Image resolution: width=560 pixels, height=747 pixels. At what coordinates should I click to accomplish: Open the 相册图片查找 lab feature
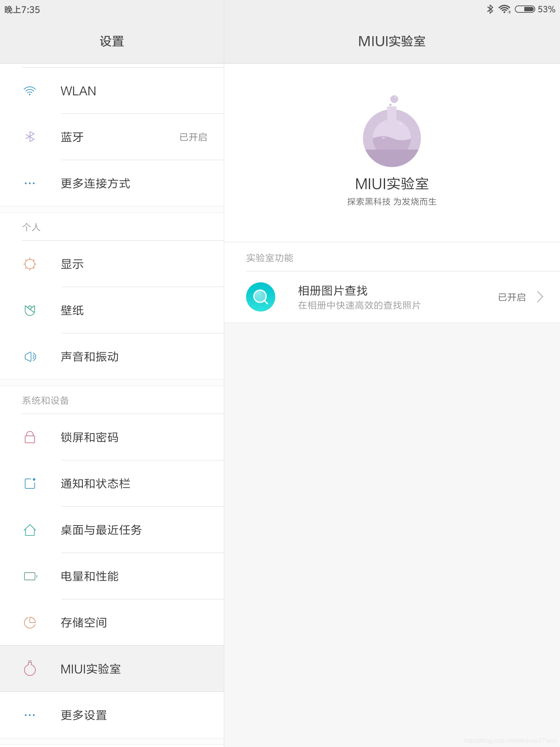(392, 297)
